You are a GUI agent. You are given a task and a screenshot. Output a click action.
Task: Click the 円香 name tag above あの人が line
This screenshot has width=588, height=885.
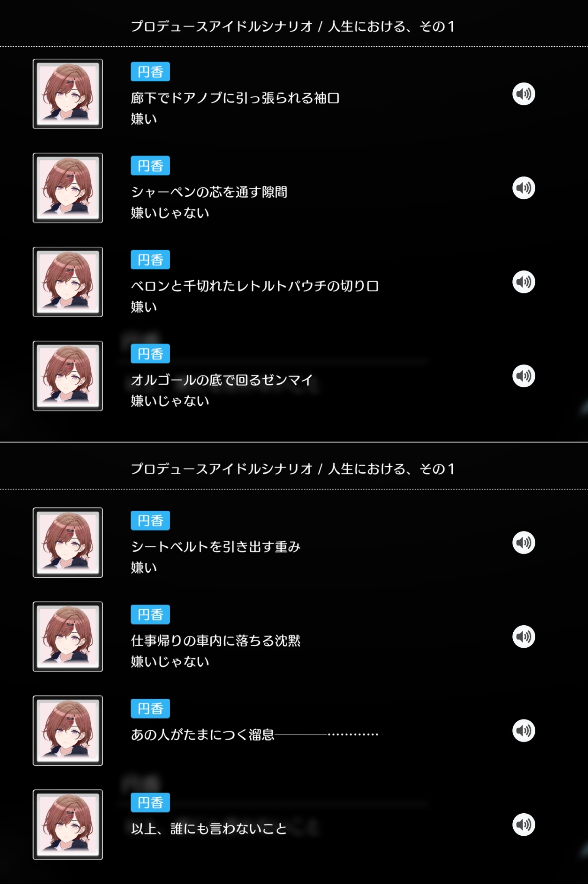pyautogui.click(x=150, y=709)
